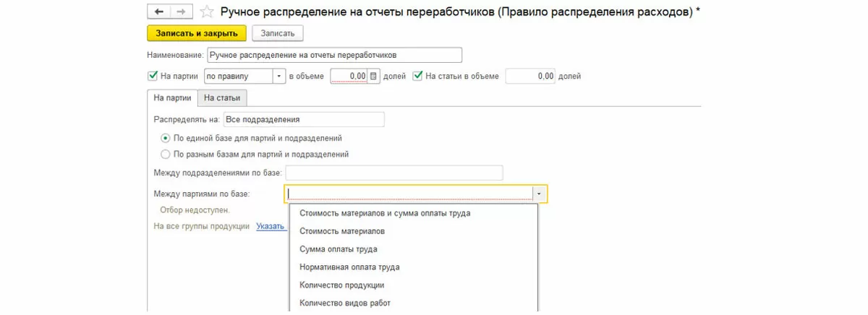Expand the "по правилу" dropdown arrow
868x315 pixels.
tap(278, 76)
